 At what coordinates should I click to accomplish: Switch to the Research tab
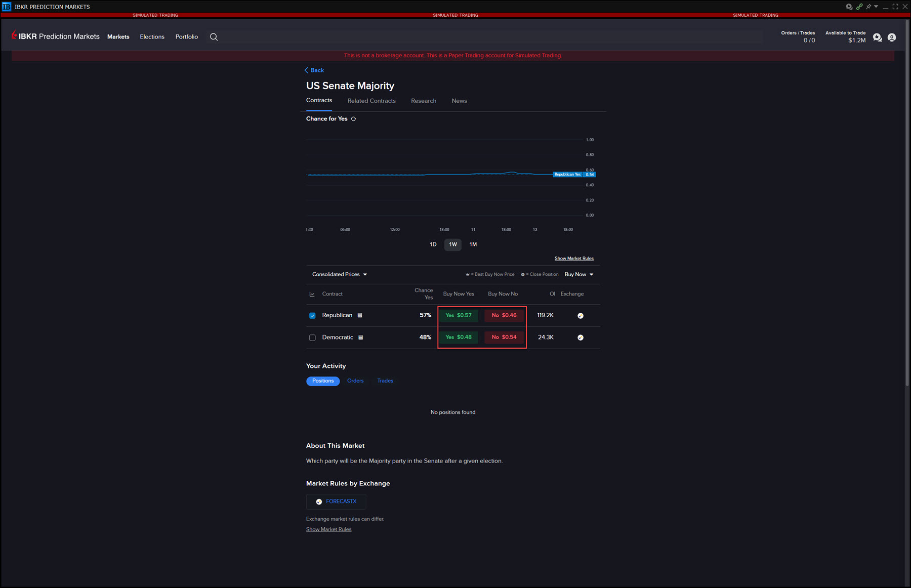[424, 101]
